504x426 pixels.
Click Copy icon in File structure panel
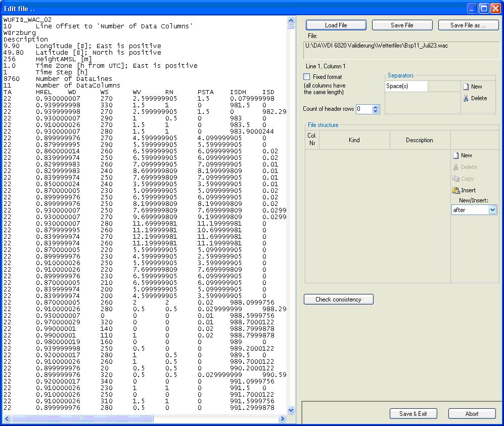pos(455,179)
